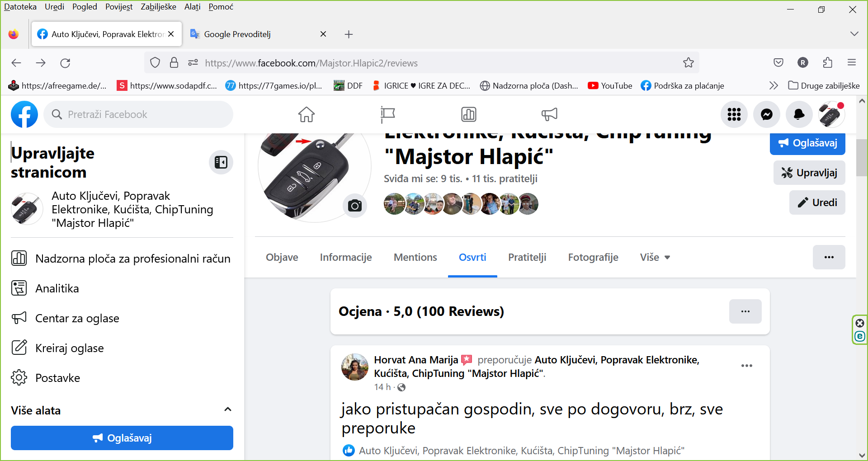
Task: Open a new browser tab
Action: click(x=349, y=34)
